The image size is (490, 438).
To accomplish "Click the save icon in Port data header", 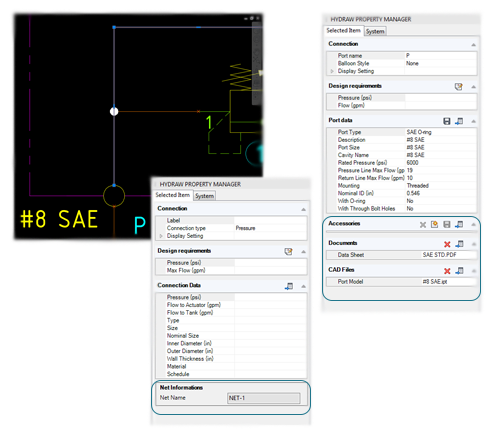I will coord(447,121).
